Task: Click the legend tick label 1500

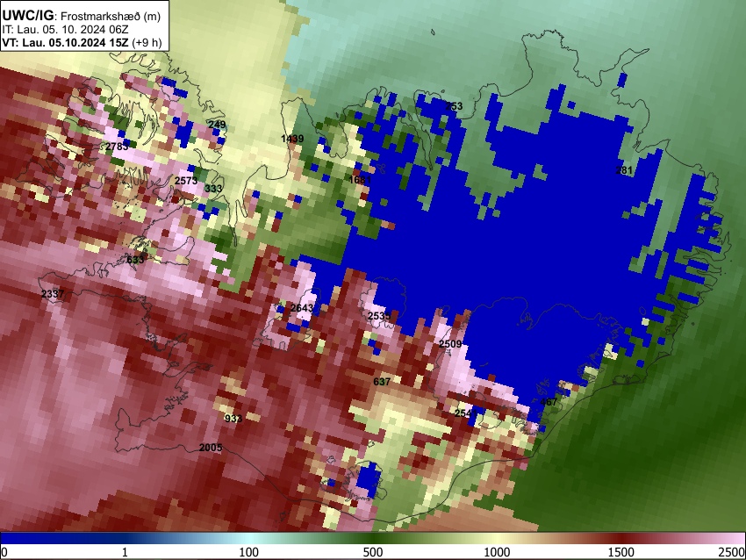Action: click(x=620, y=552)
